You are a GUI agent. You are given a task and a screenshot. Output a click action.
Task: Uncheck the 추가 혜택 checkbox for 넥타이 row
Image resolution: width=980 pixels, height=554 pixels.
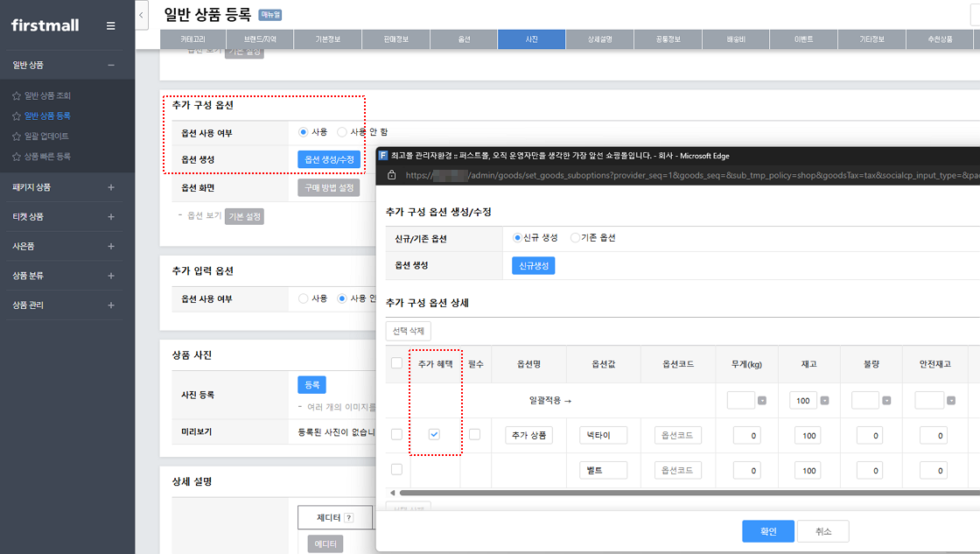(x=435, y=435)
